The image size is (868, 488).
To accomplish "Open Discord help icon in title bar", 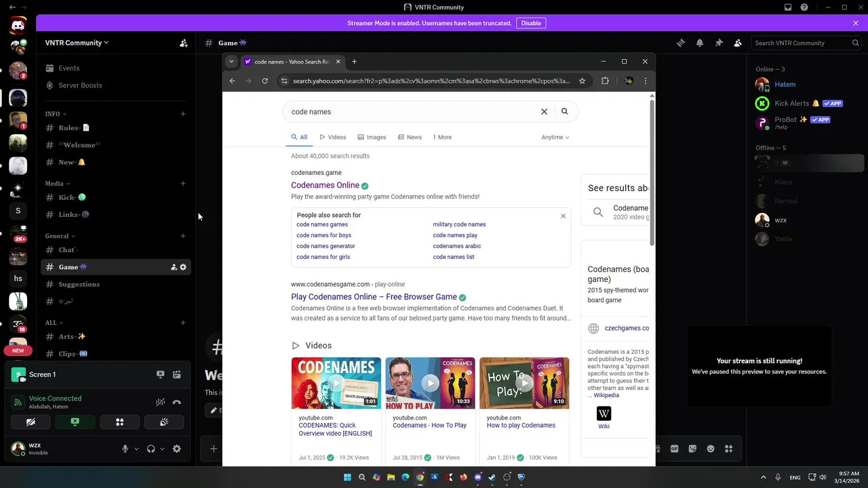I will coord(804,7).
